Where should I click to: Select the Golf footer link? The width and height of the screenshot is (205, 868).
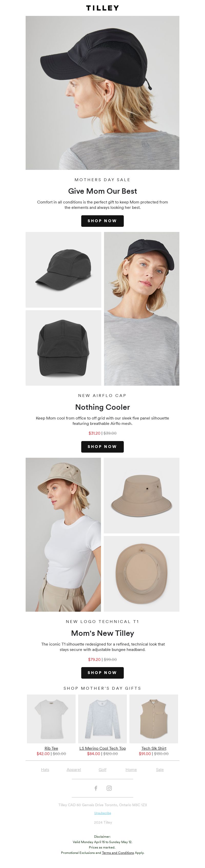[102, 769]
